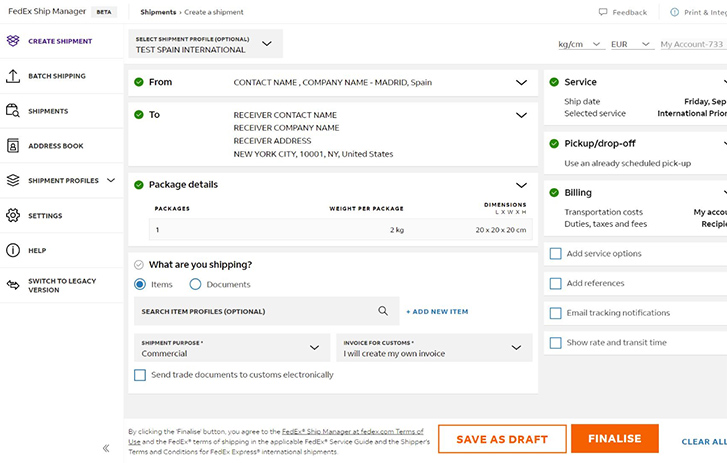The height and width of the screenshot is (463, 727).
Task: Click the Feedback speech bubble icon
Action: click(x=603, y=12)
